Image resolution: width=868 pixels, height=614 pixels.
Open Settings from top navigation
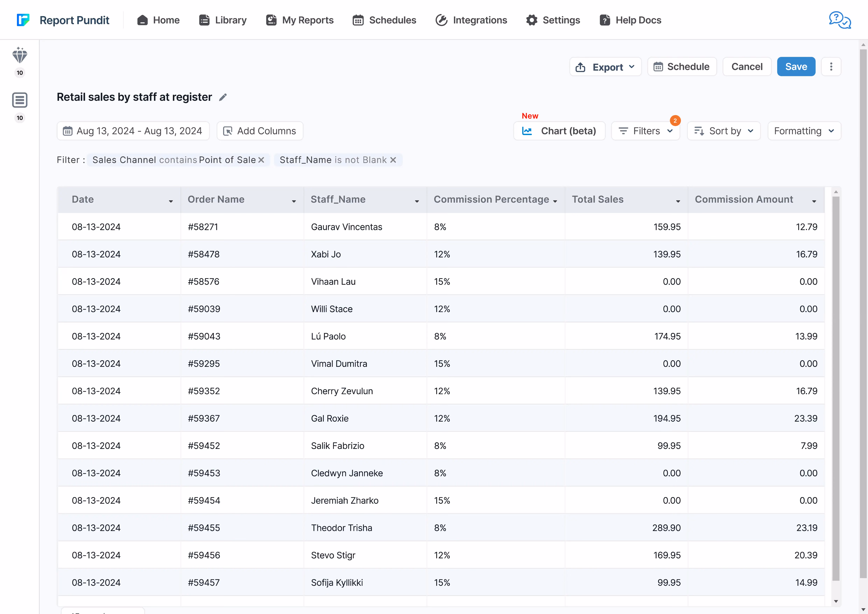tap(553, 20)
